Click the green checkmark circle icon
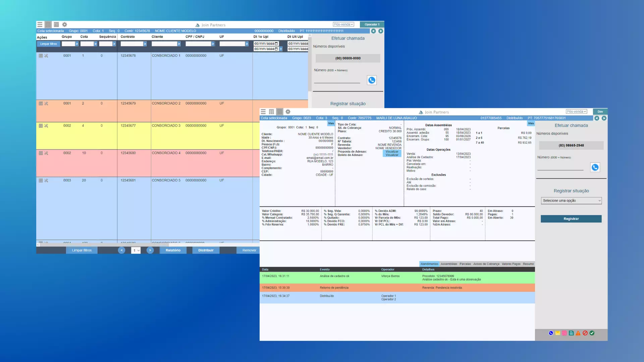Image resolution: width=644 pixels, height=362 pixels. [x=592, y=333]
